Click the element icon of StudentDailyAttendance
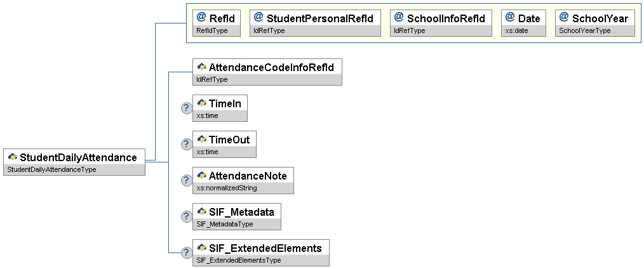 (x=13, y=157)
